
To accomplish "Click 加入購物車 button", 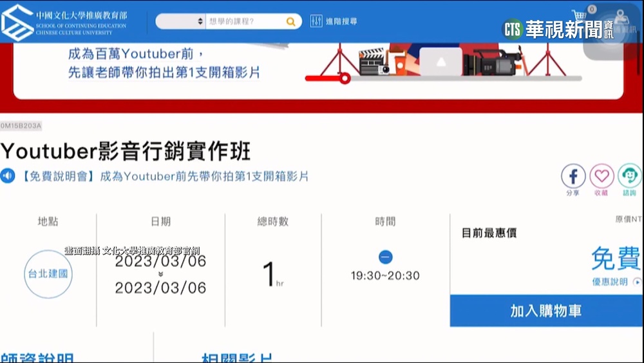I will pos(546,311).
